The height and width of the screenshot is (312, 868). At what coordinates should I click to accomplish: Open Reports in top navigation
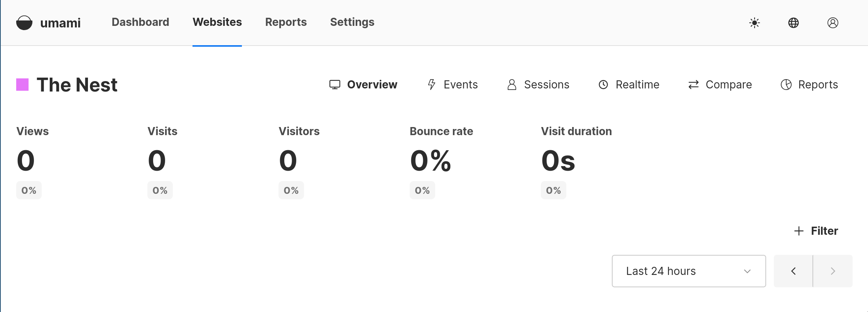(286, 22)
